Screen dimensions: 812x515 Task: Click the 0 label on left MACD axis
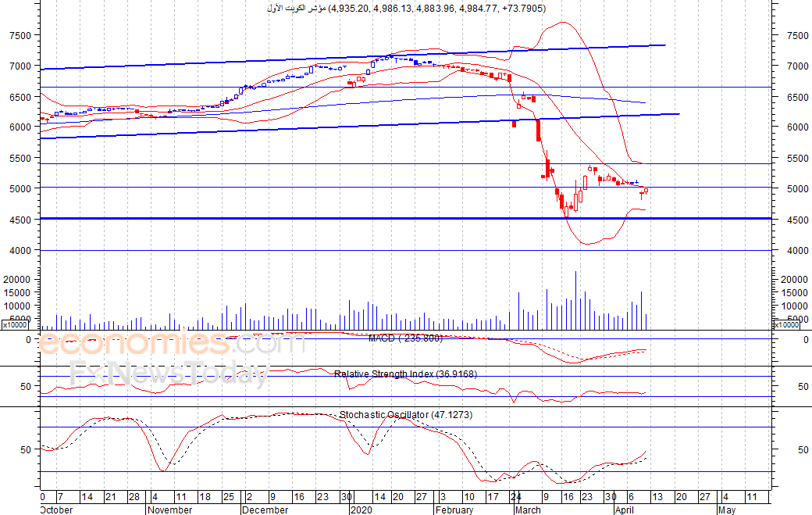point(28,340)
